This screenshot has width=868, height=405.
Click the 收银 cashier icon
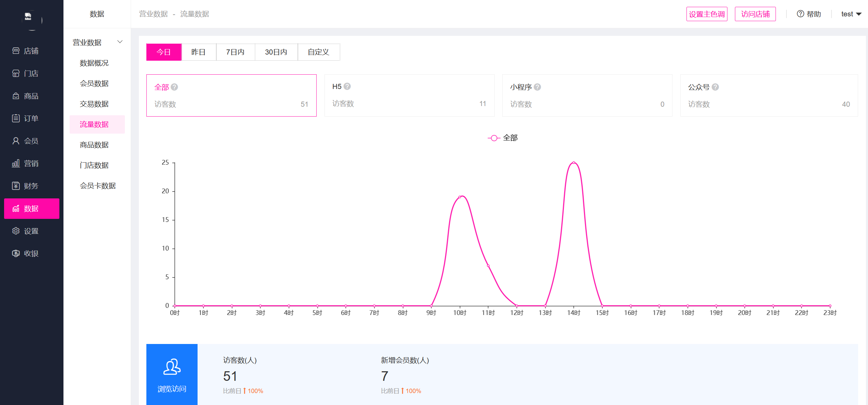coord(16,253)
